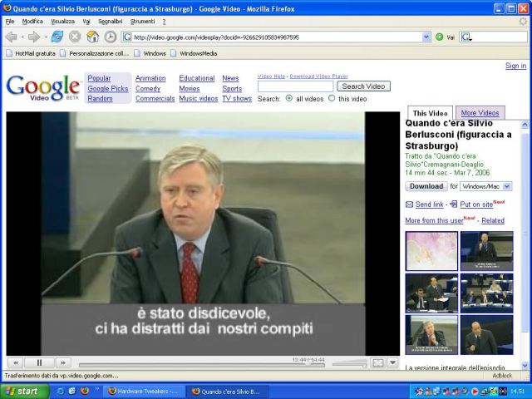Reload the page with refresh icon
Screen dimensions: 532x399
click(x=57, y=37)
